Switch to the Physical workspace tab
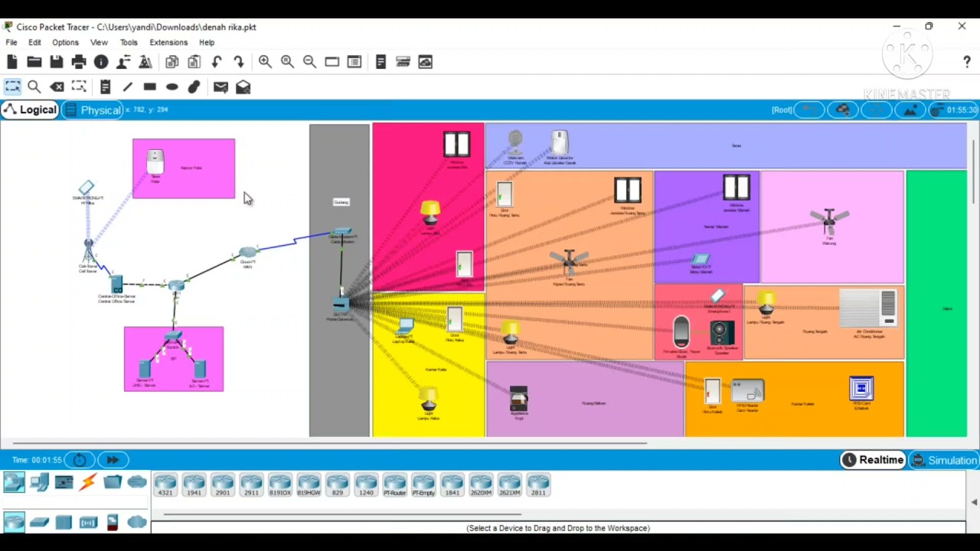The height and width of the screenshot is (551, 980). [x=93, y=110]
